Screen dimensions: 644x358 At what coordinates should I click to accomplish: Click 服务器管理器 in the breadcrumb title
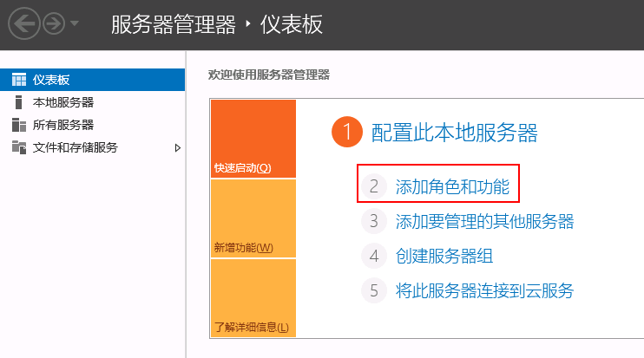pos(174,24)
